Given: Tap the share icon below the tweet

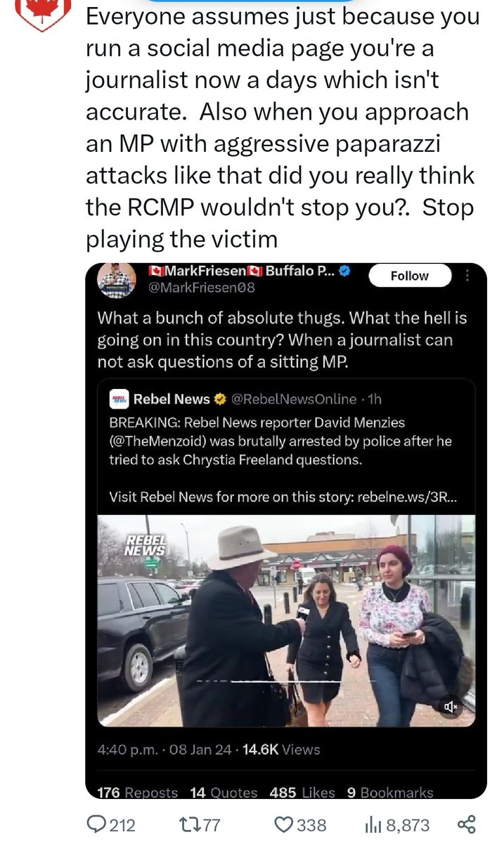Looking at the screenshot, I should click(466, 824).
